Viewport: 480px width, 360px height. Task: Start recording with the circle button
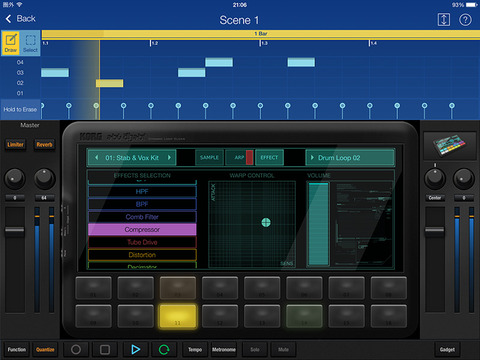tap(76, 350)
